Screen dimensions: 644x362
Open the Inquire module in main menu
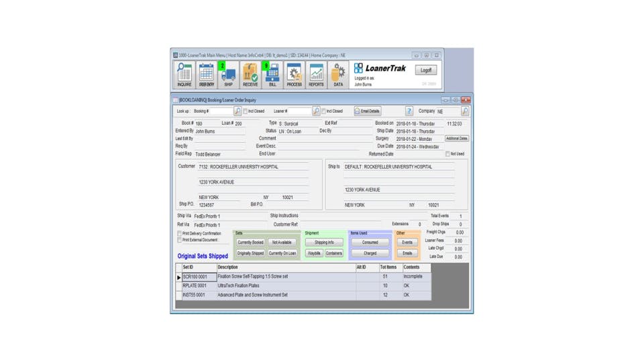184,74
